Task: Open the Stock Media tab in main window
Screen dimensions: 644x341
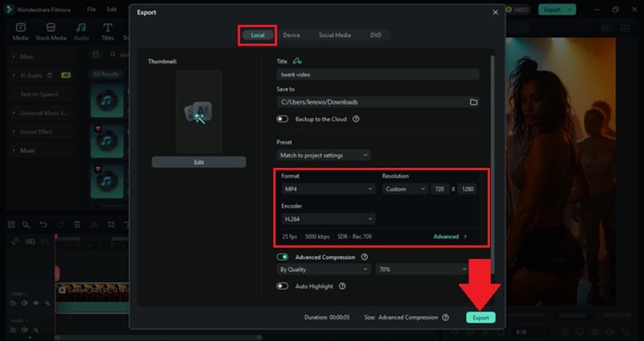Action: [51, 31]
